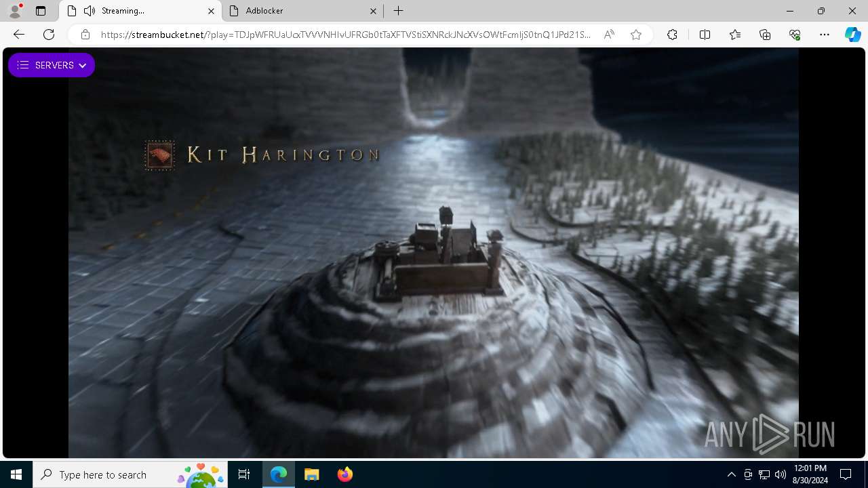Open the network status icon
Image resolution: width=868 pixels, height=488 pixels.
[764, 474]
